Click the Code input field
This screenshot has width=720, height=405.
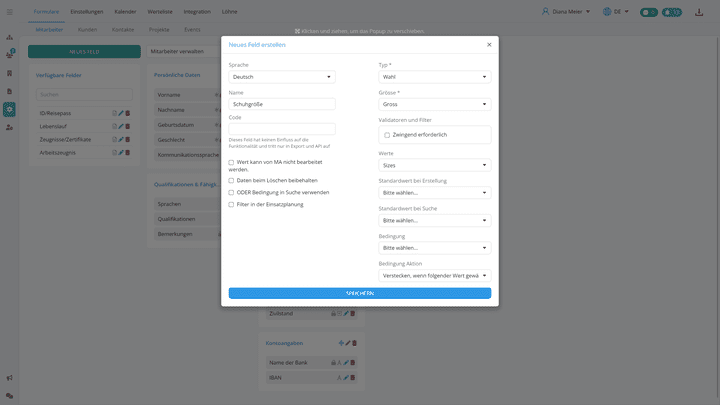281,129
